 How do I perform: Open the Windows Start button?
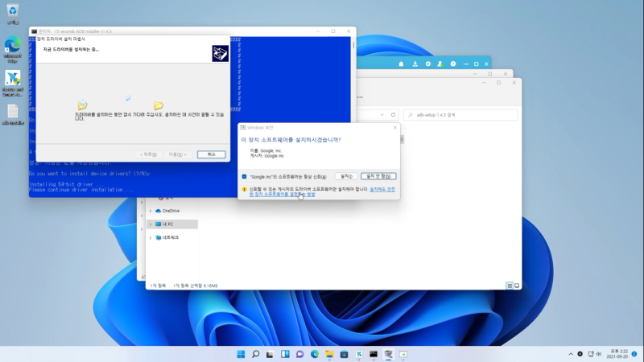pos(241,354)
